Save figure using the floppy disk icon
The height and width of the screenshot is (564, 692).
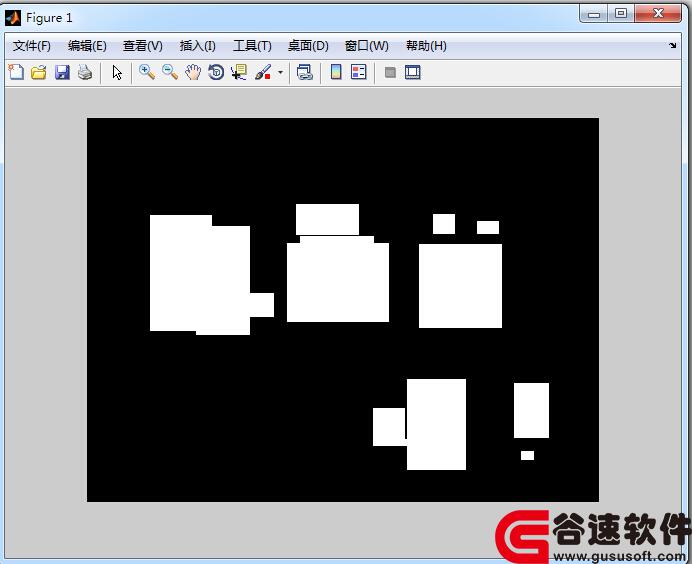(62, 72)
